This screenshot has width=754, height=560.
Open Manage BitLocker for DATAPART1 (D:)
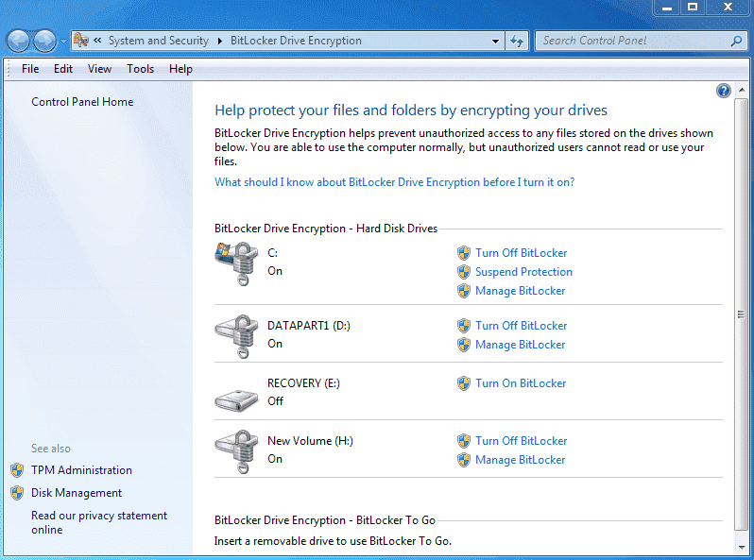521,345
